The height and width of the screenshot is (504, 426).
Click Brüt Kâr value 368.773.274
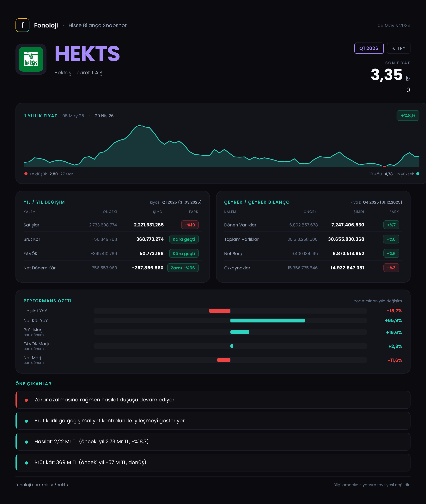point(150,239)
